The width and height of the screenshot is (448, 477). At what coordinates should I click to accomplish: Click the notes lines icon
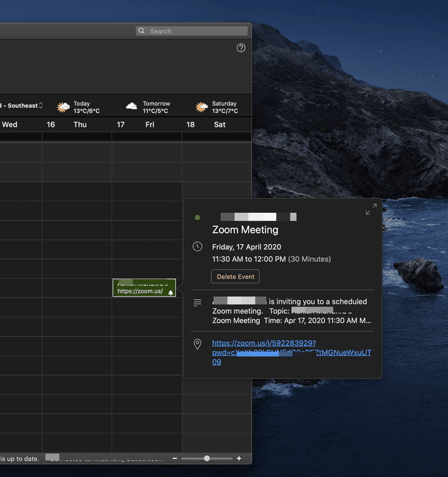tap(197, 302)
